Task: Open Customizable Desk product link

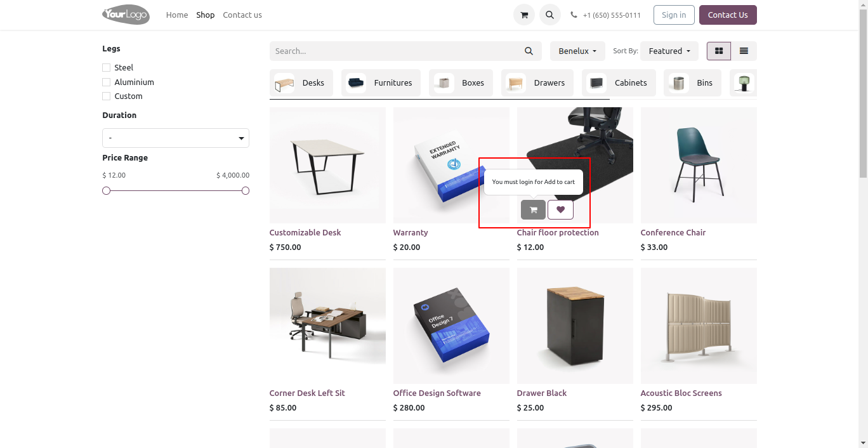Action: click(305, 232)
